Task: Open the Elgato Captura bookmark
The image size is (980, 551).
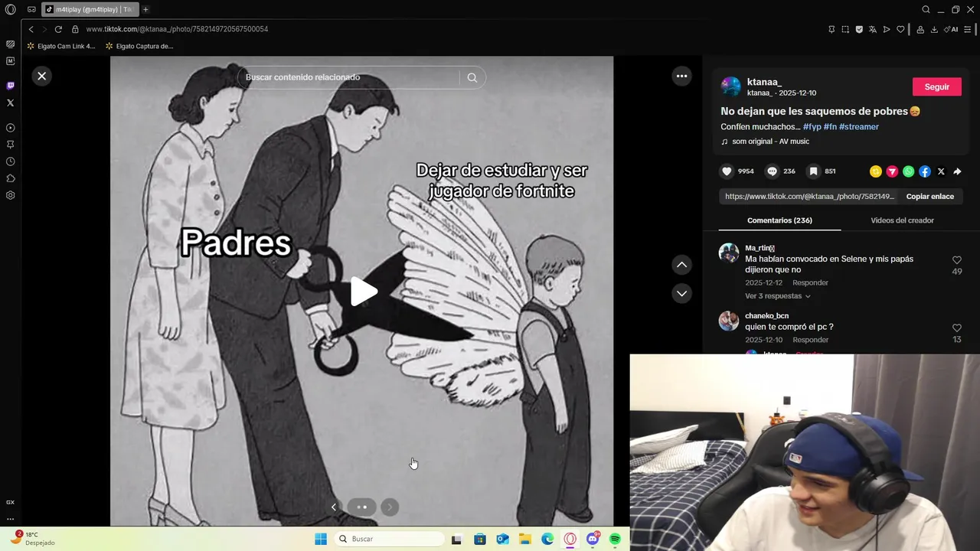Action: pos(139,46)
